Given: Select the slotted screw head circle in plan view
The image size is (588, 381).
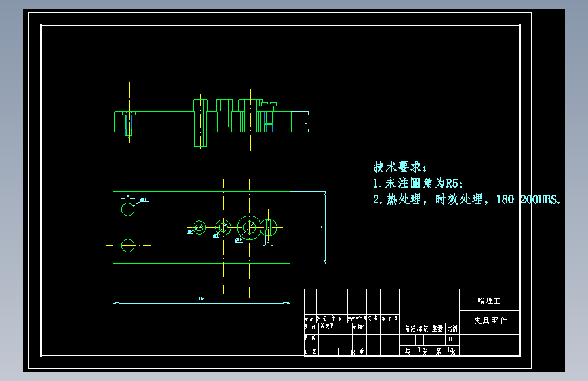Looking at the screenshot, I should [x=269, y=227].
